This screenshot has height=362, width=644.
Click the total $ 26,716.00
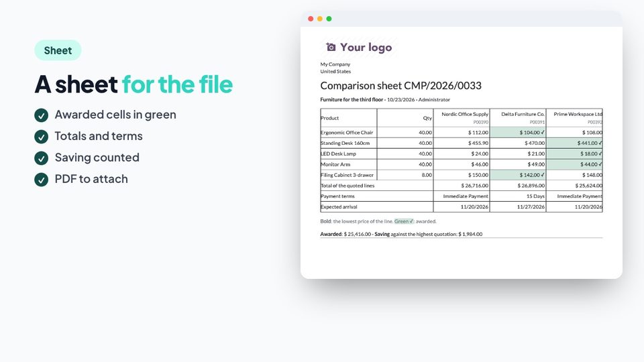475,186
